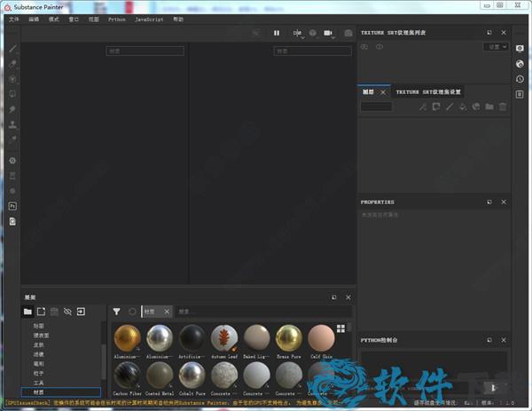
Task: Click the trash icon in Layers toolbar
Action: (x=503, y=107)
